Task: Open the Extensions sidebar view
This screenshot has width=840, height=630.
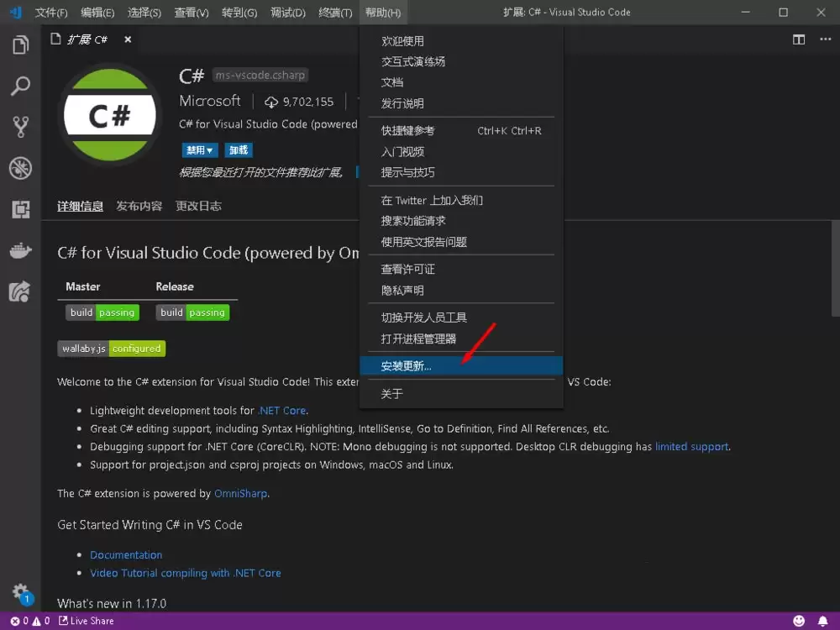Action: pos(21,210)
